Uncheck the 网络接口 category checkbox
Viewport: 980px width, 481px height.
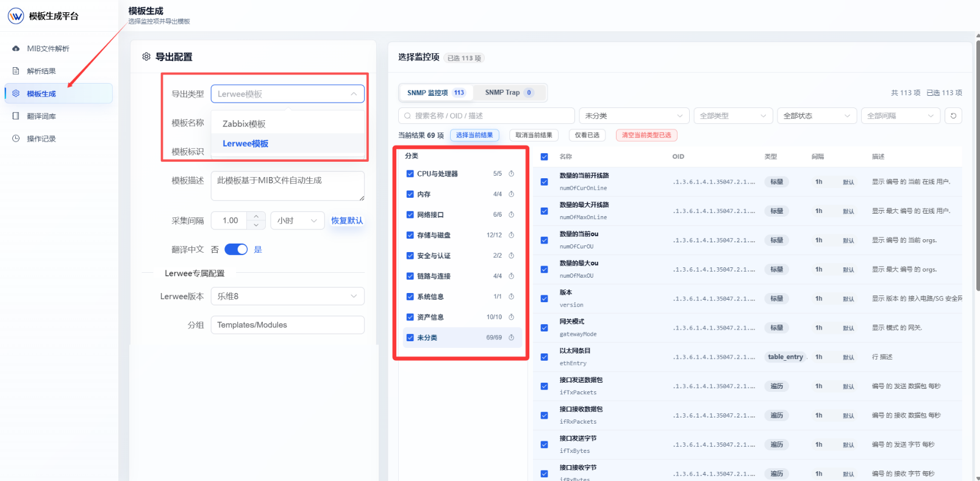(x=410, y=214)
